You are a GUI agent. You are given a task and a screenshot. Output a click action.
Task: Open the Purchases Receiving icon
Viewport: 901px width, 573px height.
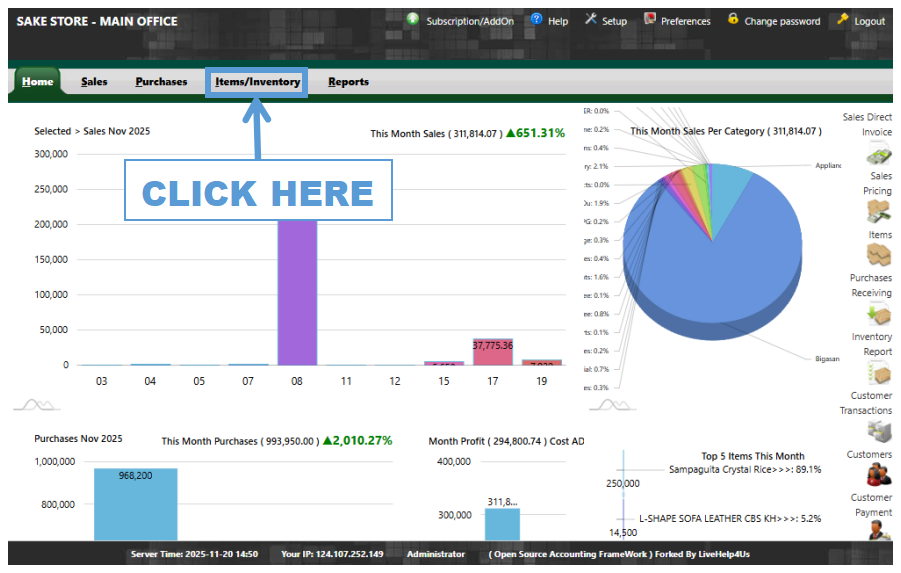[x=878, y=314]
